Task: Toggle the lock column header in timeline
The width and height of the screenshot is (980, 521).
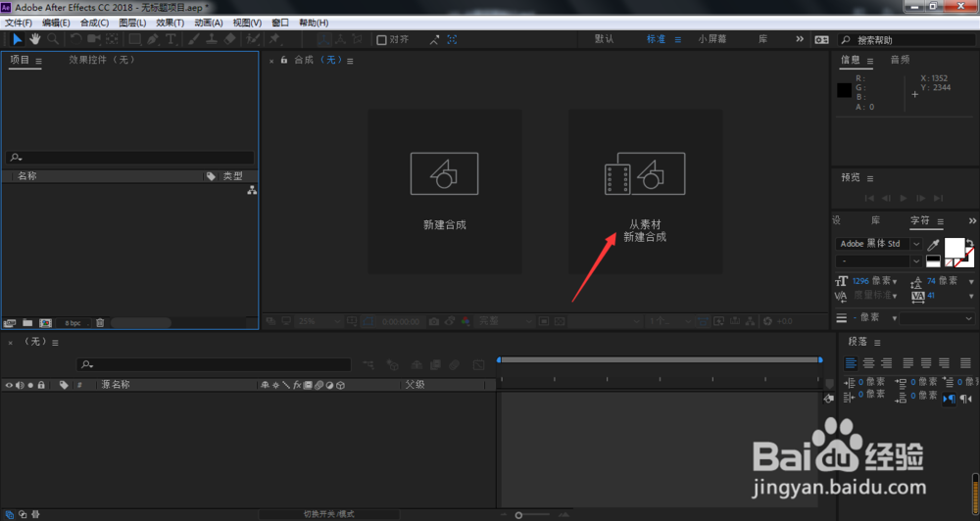Action: click(41, 386)
